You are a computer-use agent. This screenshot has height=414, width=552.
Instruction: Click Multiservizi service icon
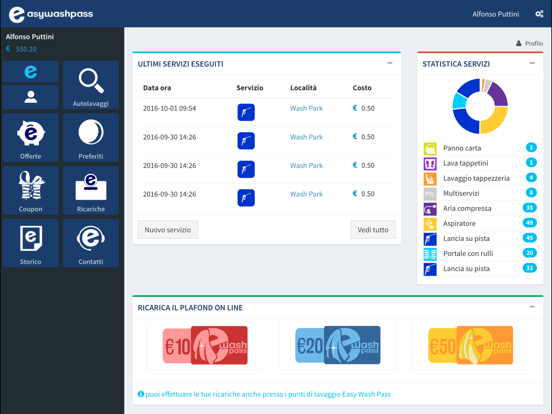tap(430, 194)
